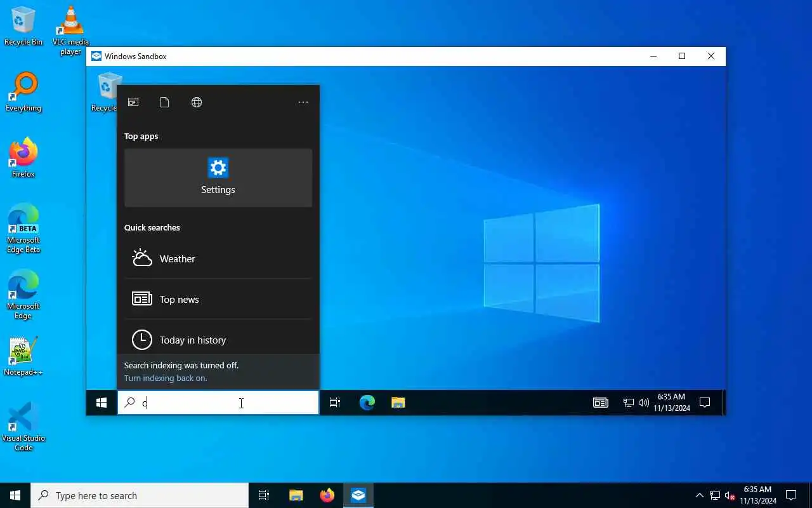Click the Weather quick search
This screenshot has height=508, width=812.
(x=218, y=259)
